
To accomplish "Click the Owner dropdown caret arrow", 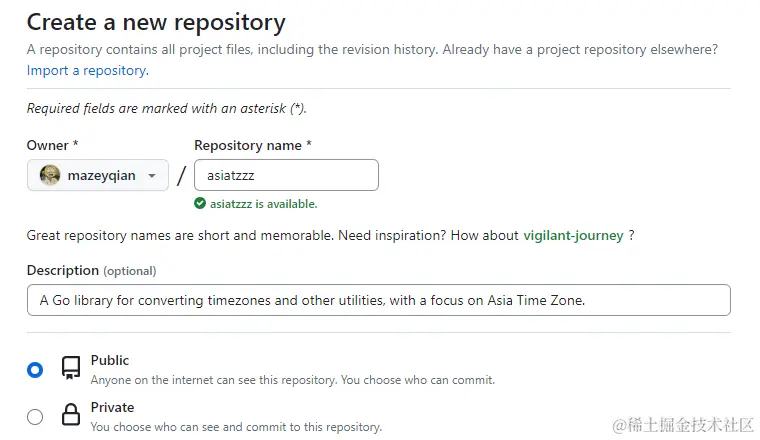I will pyautogui.click(x=152, y=176).
